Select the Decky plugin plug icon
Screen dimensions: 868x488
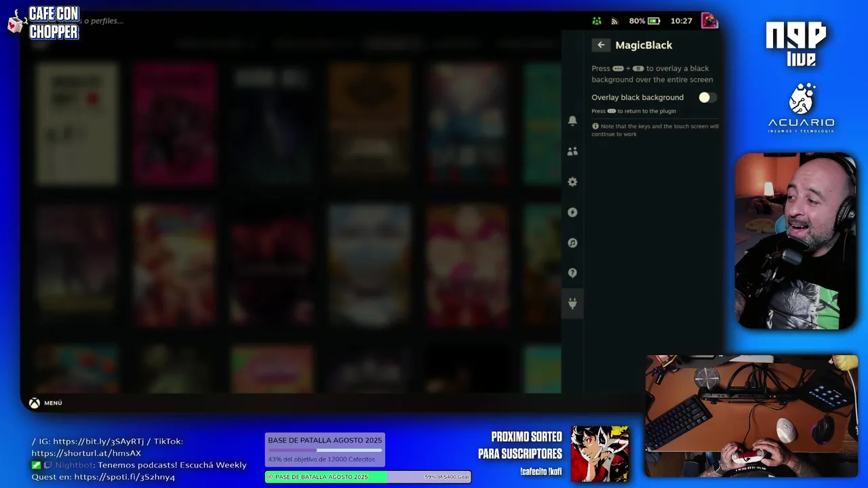tap(572, 304)
